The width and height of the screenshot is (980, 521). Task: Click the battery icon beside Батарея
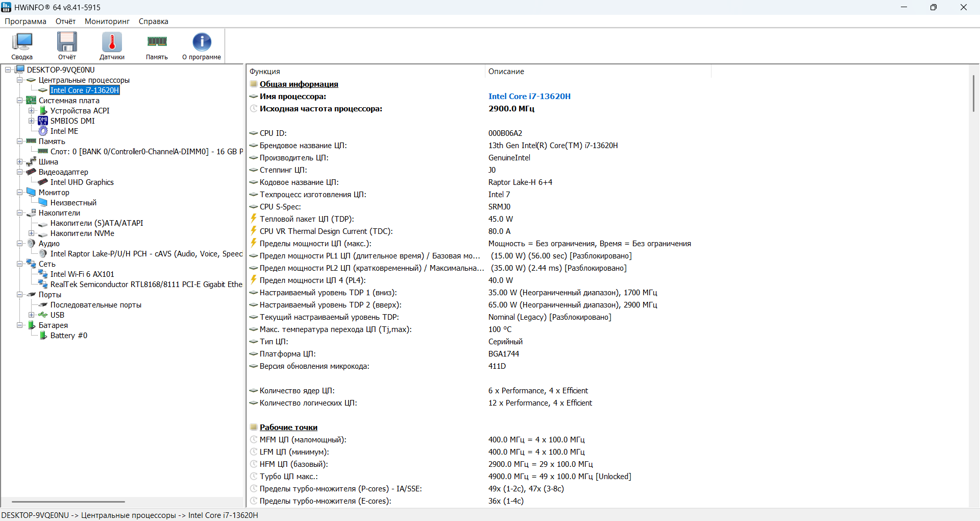[x=31, y=325]
